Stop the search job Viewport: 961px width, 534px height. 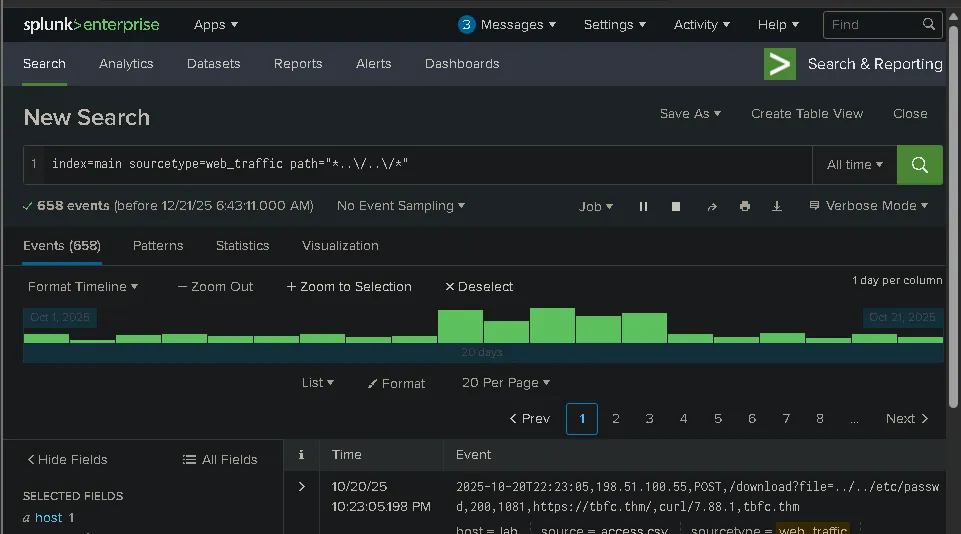click(676, 206)
